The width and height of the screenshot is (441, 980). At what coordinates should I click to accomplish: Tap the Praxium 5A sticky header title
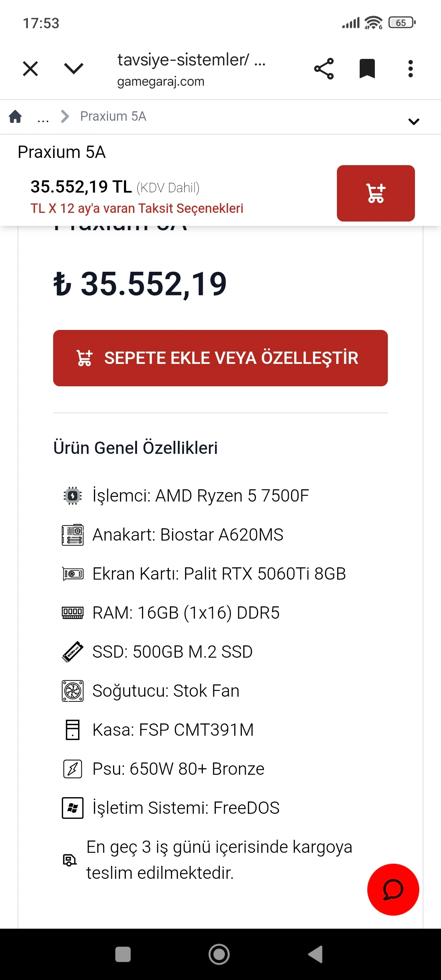[62, 152]
